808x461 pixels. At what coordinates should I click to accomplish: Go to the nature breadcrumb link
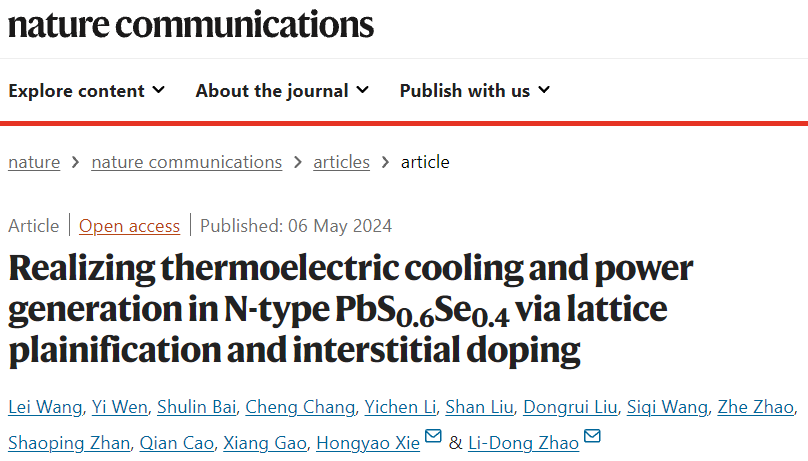[x=34, y=162]
